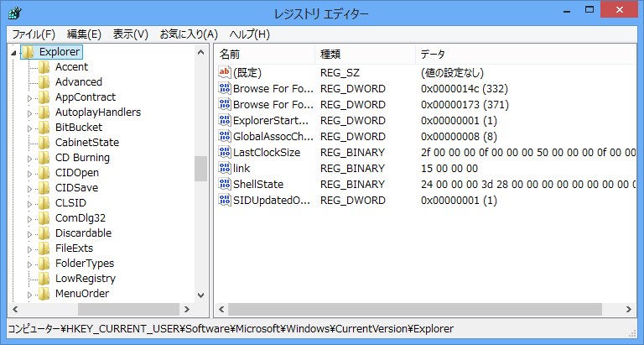Click the Discardable folder icon

click(44, 233)
